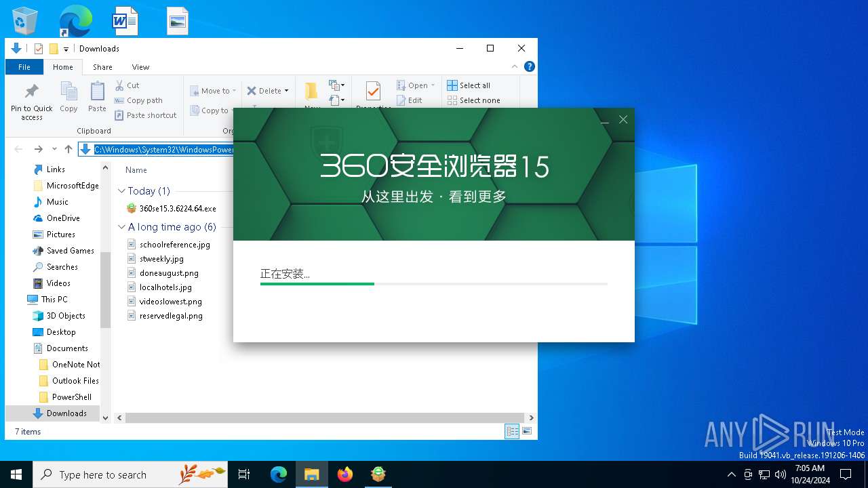Select schoolreference.jpg file

click(169, 245)
